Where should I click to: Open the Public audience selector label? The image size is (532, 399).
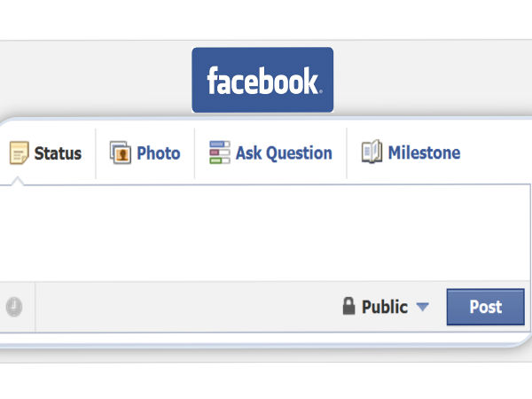(385, 307)
